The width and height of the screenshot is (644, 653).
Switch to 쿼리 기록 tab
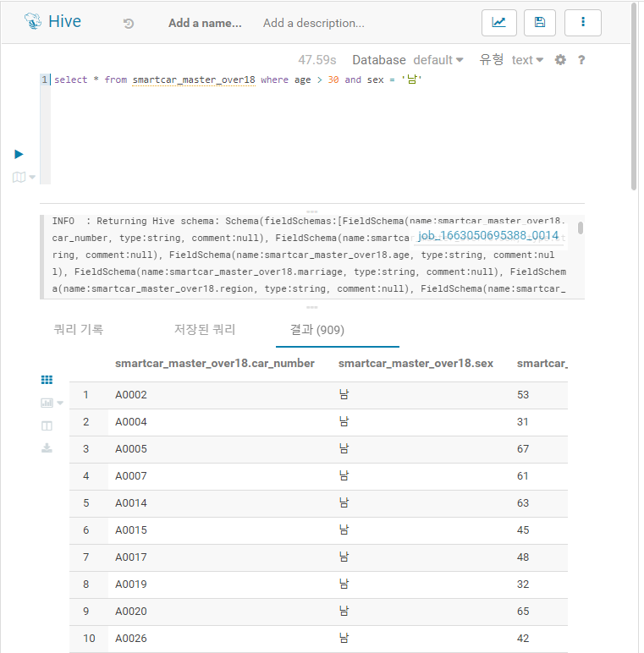point(79,330)
